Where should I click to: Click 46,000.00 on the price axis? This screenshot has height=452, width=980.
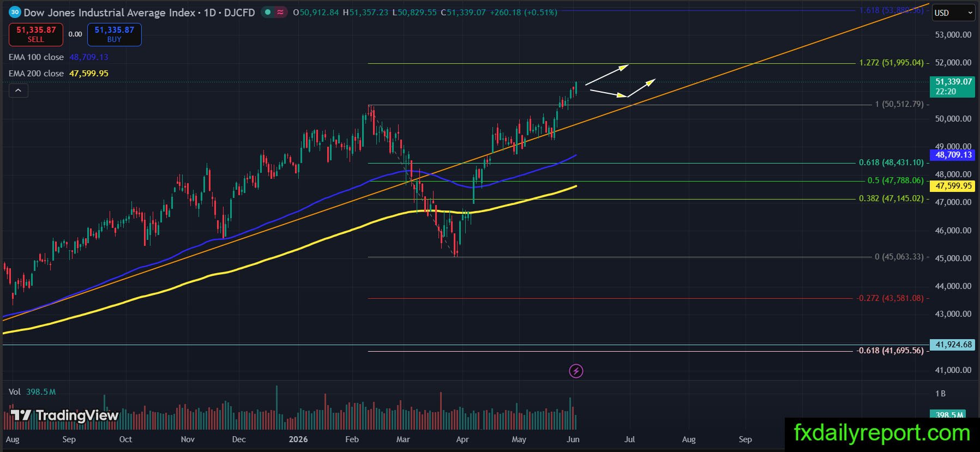point(953,231)
